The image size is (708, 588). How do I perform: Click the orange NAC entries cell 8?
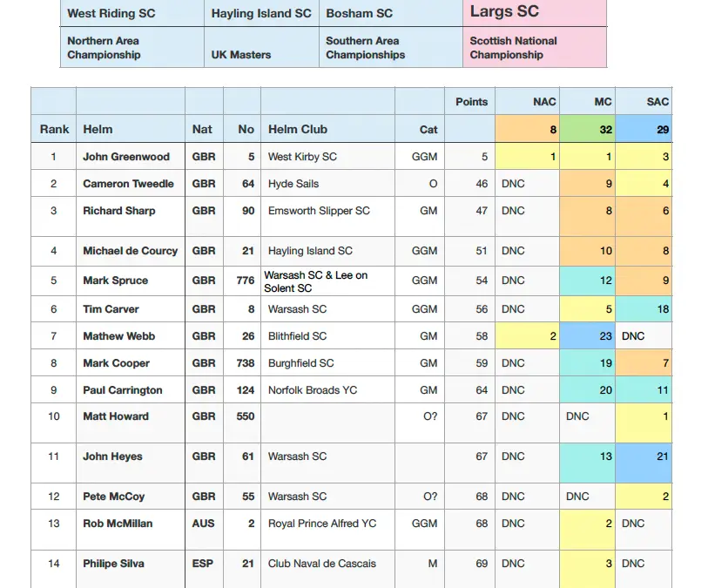point(528,129)
